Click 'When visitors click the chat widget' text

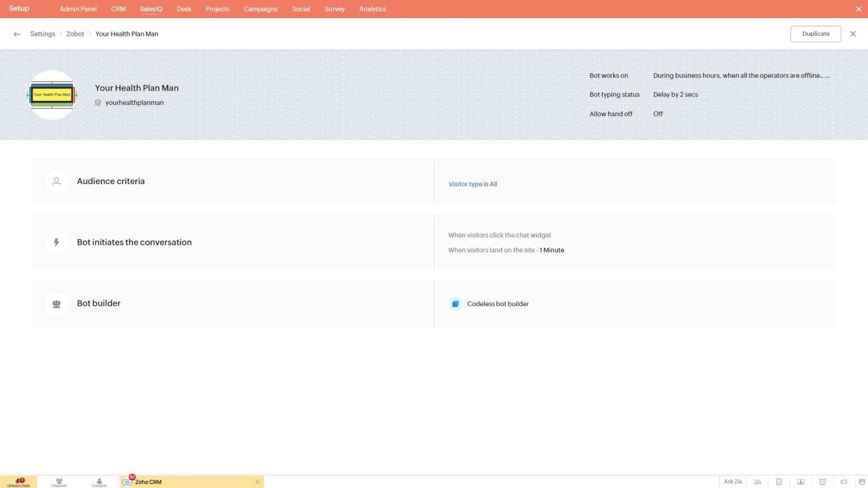(500, 235)
